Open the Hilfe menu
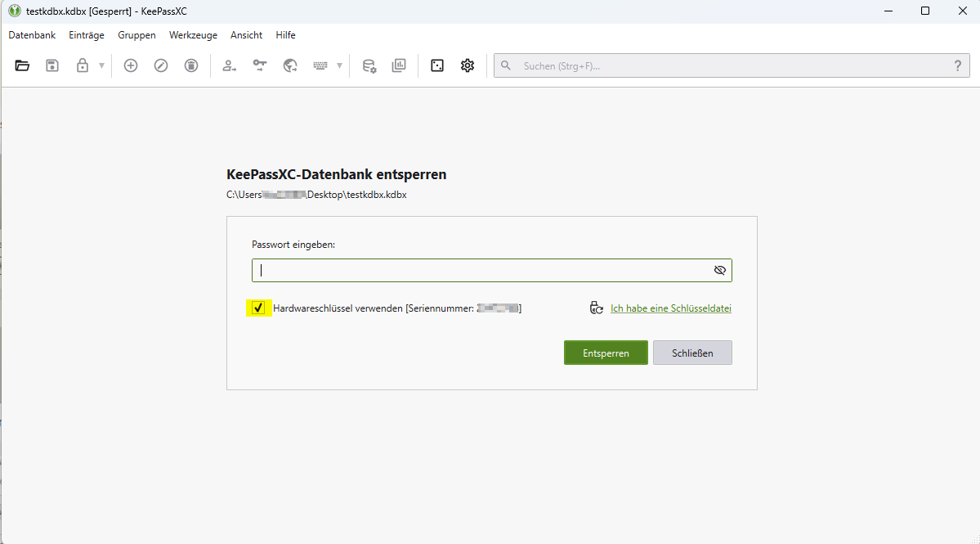Screen dimensions: 980x544 (285, 35)
